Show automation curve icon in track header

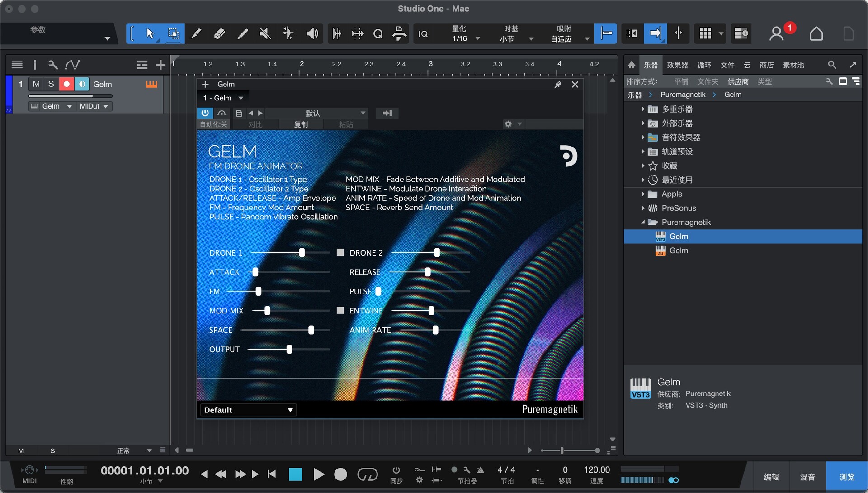click(x=72, y=65)
